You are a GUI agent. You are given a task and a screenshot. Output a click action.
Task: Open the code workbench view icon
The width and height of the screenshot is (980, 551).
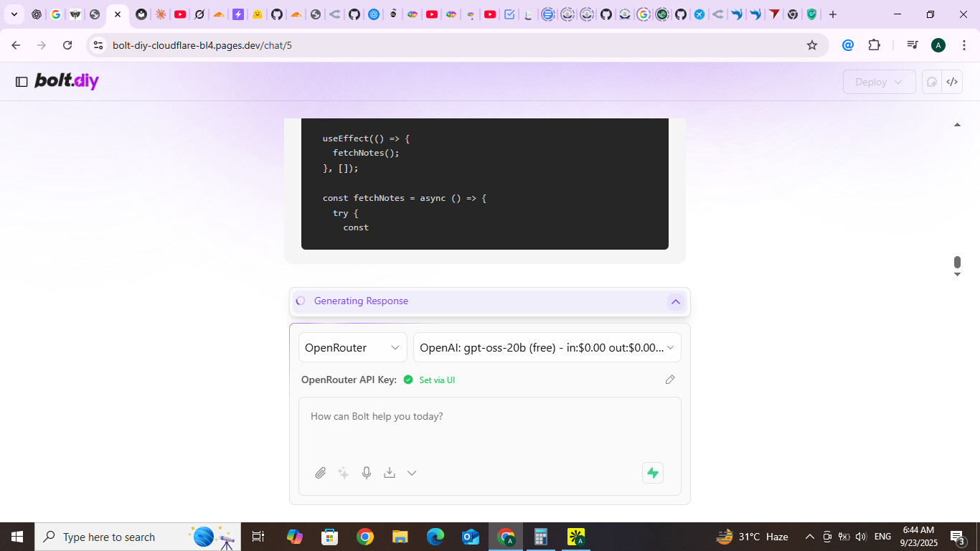(x=952, y=82)
